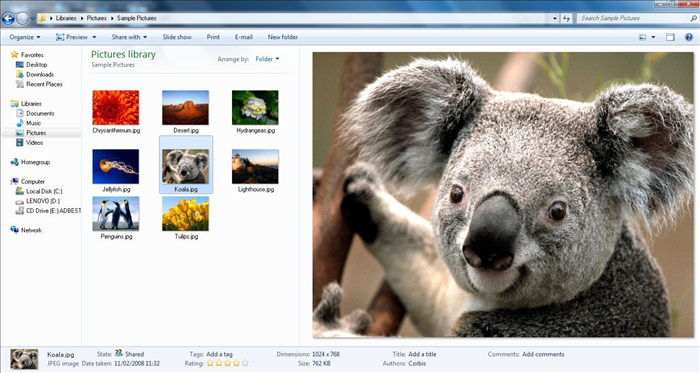Open Help with the question mark icon
The width and height of the screenshot is (700, 373).
pyautogui.click(x=689, y=37)
